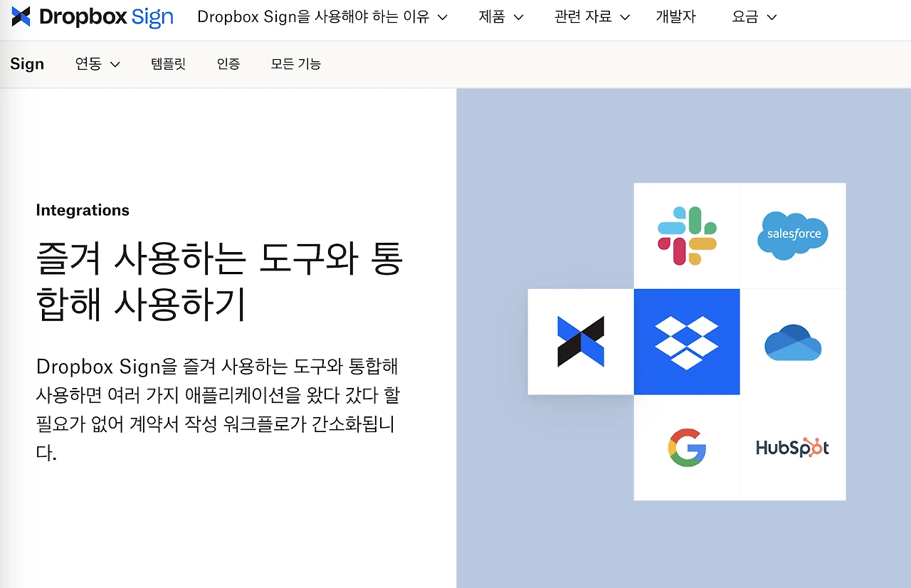Click the Integrations heading text
This screenshot has height=588, width=911.
click(x=83, y=210)
